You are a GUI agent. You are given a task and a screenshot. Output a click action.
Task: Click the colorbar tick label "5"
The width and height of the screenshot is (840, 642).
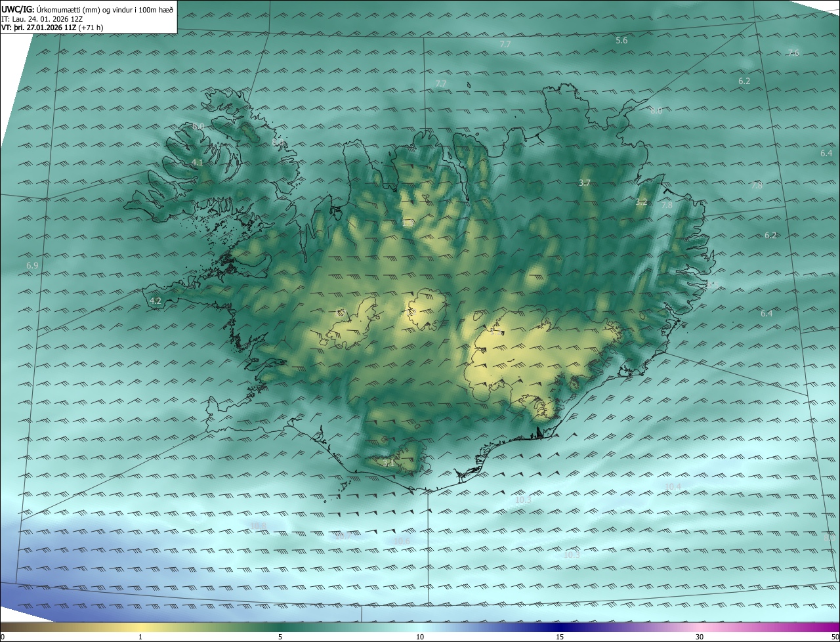280,637
